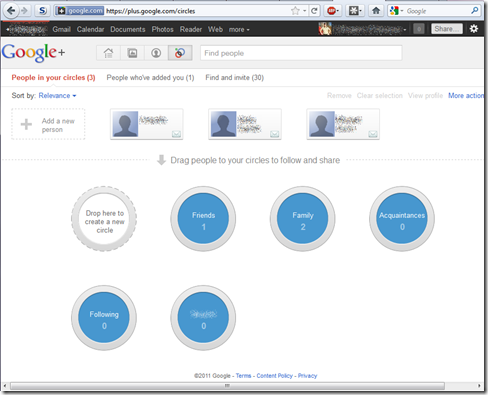
Task: Click mail icon on first person card
Action: [x=176, y=134]
